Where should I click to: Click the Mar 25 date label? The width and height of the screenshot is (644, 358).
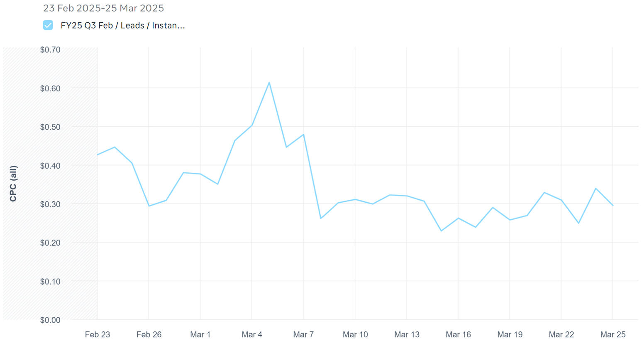[x=613, y=334]
